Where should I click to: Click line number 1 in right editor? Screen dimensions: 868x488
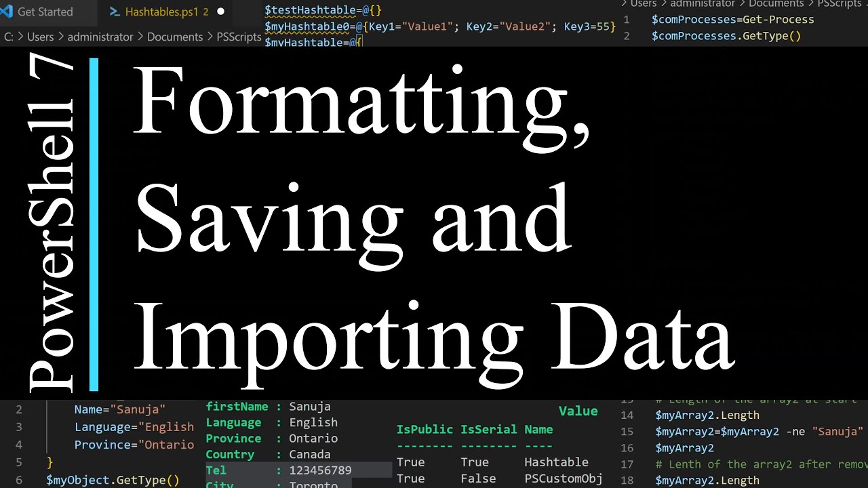pyautogui.click(x=627, y=20)
